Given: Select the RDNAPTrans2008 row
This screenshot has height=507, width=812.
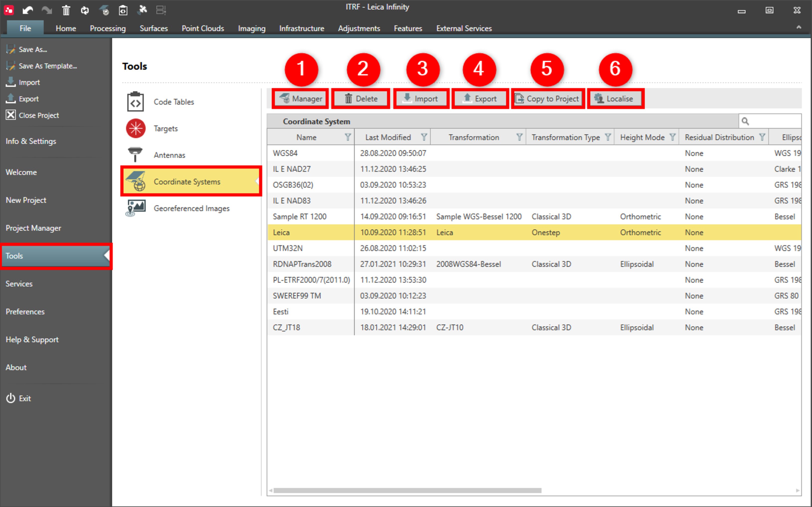Looking at the screenshot, I should (534, 264).
